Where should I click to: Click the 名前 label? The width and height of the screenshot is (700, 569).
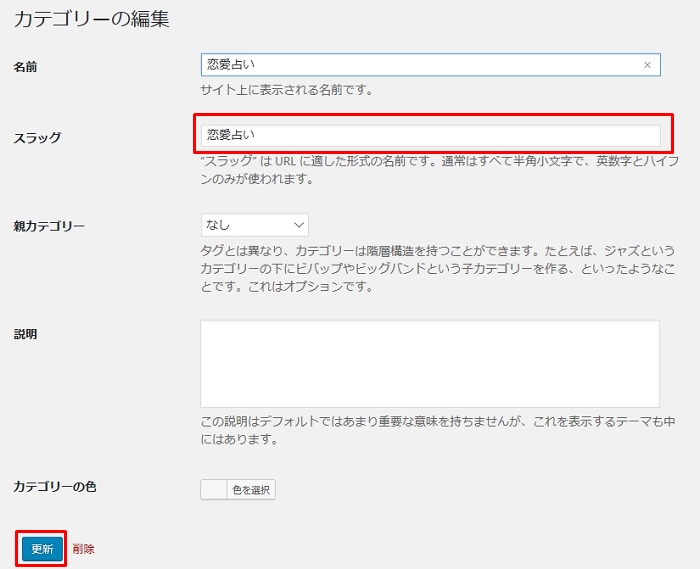(25, 67)
